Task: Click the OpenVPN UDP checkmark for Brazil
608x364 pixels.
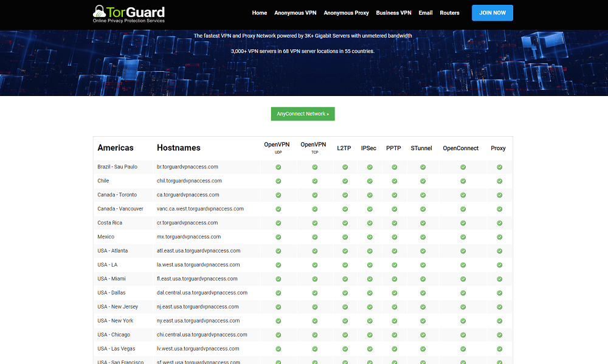Action: [x=278, y=167]
